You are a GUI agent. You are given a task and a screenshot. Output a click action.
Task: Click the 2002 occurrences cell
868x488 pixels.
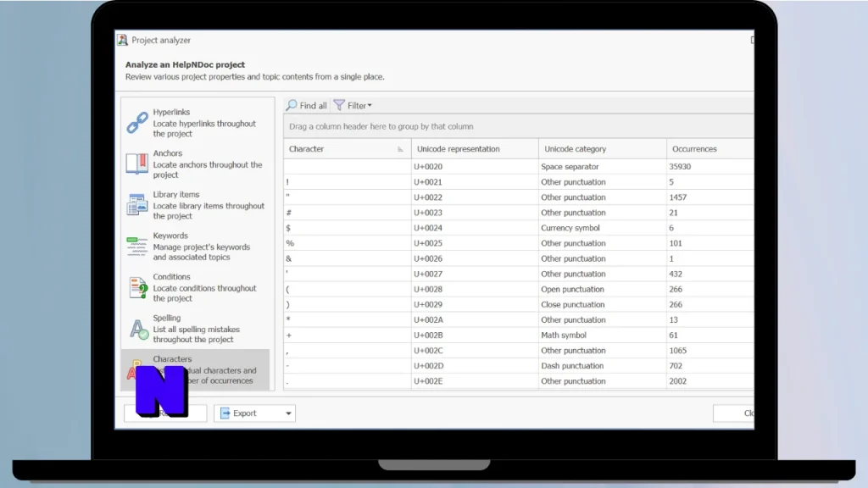click(x=710, y=381)
